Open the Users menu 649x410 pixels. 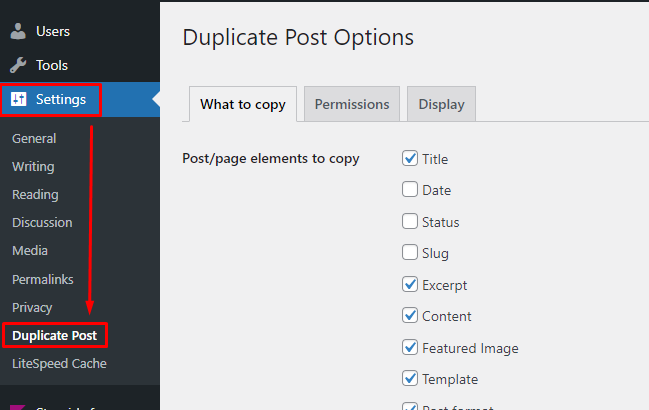53,31
